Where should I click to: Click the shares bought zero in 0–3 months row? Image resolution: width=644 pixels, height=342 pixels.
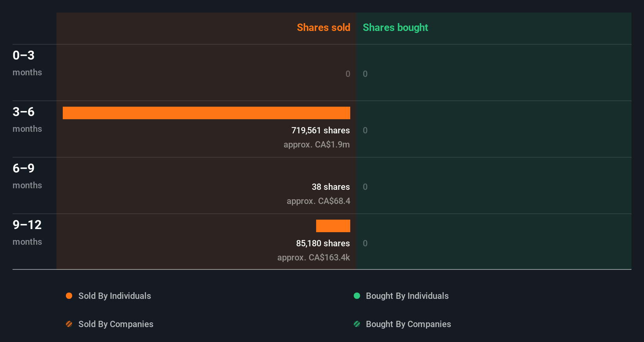click(365, 74)
